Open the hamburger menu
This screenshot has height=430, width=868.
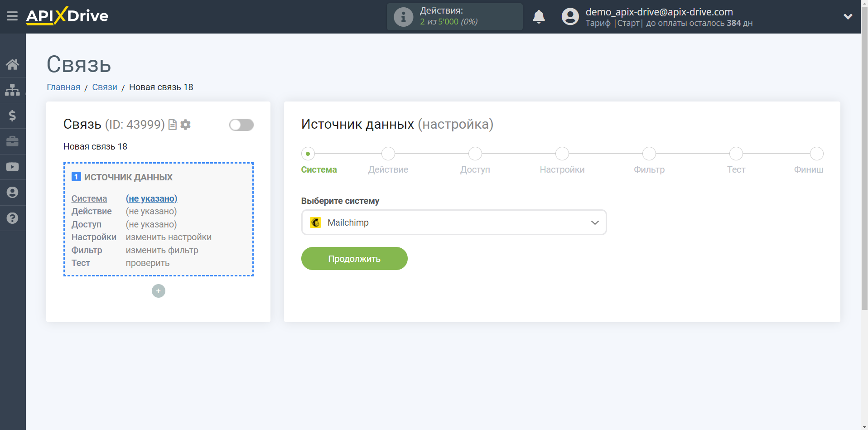12,16
